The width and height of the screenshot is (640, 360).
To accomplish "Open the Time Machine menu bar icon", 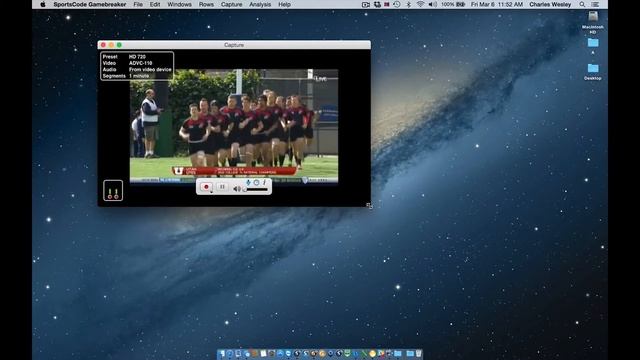I will (397, 4).
